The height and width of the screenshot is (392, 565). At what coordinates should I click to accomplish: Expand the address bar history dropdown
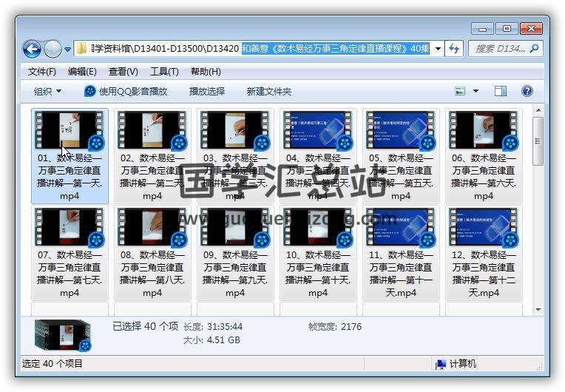438,49
